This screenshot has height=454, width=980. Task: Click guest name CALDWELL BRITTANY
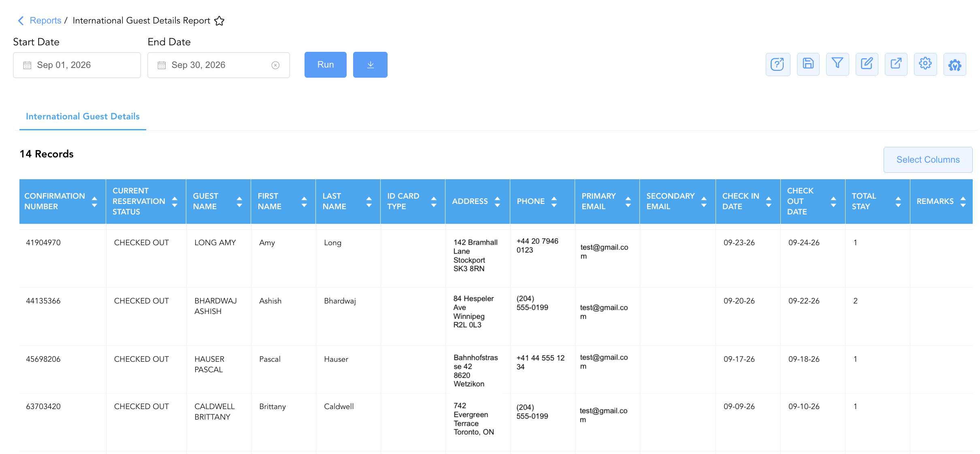tap(215, 412)
